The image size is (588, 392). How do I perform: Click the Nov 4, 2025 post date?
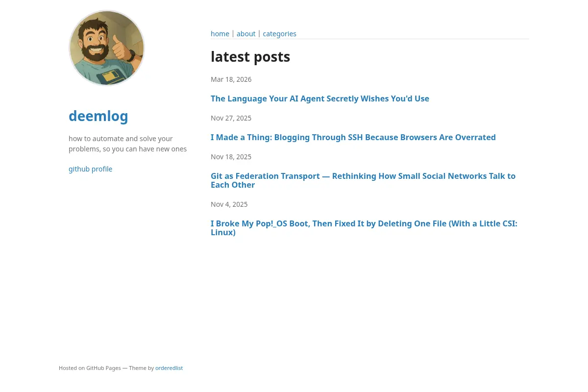229,204
